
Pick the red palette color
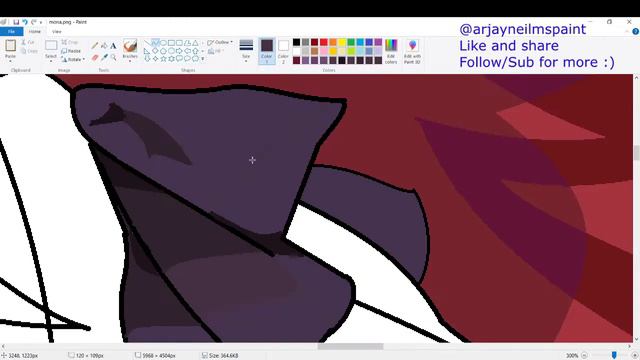tap(324, 42)
